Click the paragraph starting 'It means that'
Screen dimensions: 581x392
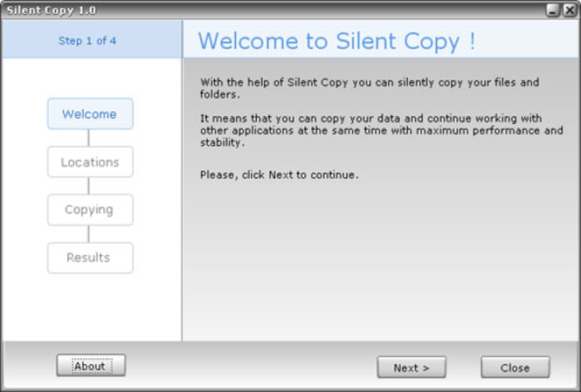[x=382, y=130]
